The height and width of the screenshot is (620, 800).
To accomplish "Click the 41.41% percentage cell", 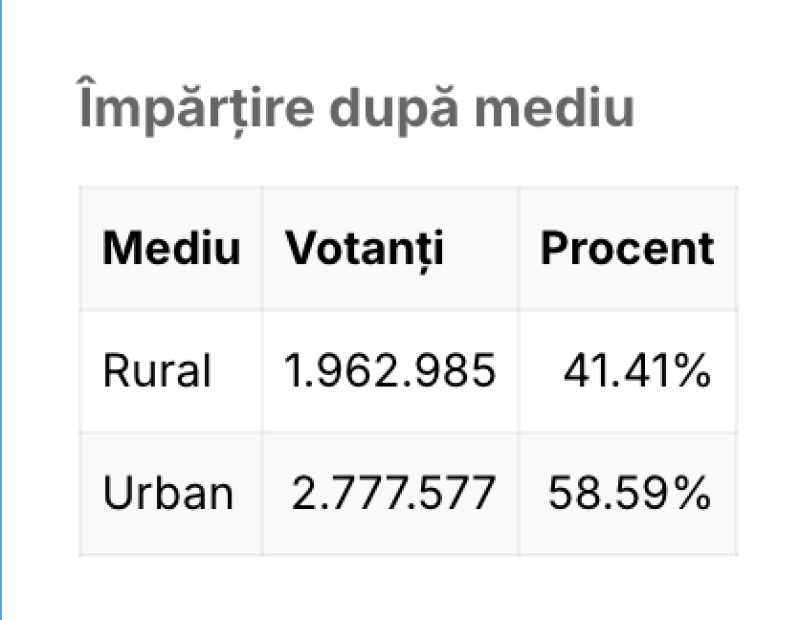I will click(x=637, y=370).
